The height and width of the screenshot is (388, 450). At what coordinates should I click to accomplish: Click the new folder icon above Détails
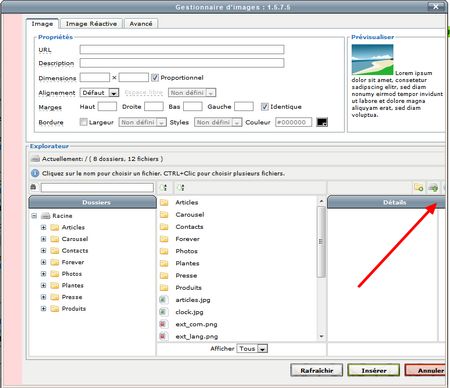click(419, 188)
